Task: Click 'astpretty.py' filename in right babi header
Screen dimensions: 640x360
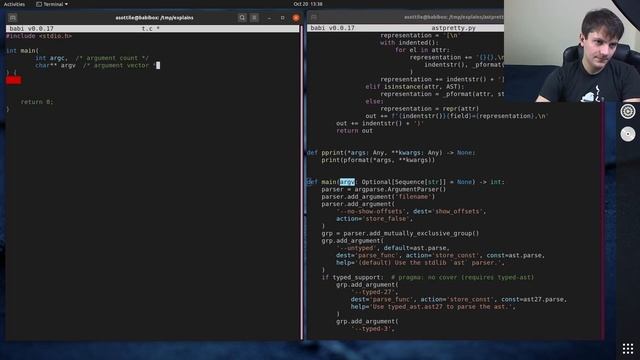Action: pyautogui.click(x=453, y=28)
